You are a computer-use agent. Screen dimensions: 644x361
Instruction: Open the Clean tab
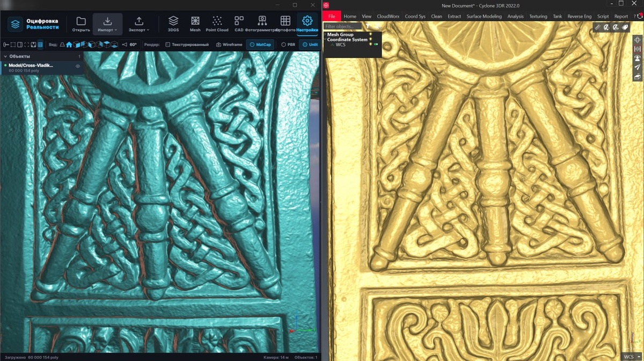coord(437,16)
